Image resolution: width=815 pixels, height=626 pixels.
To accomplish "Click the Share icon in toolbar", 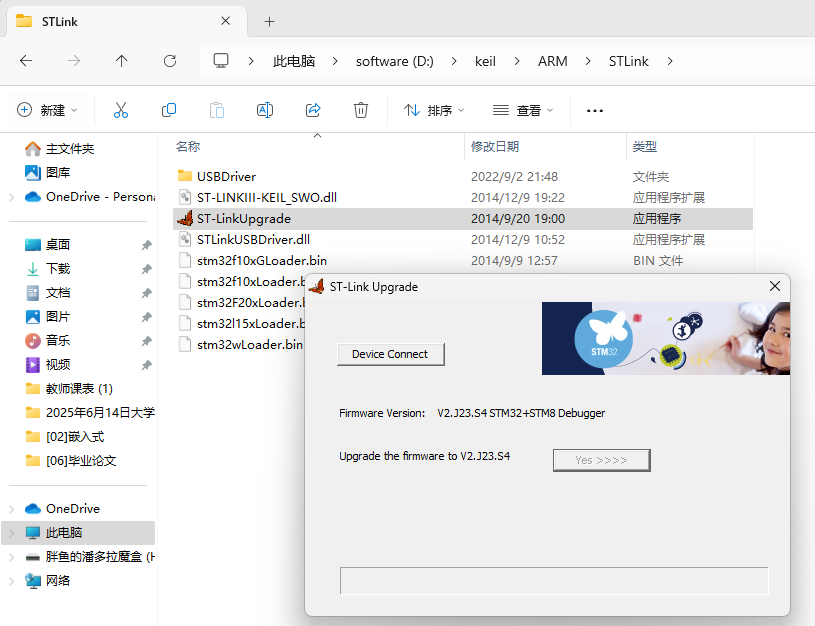I will (313, 110).
